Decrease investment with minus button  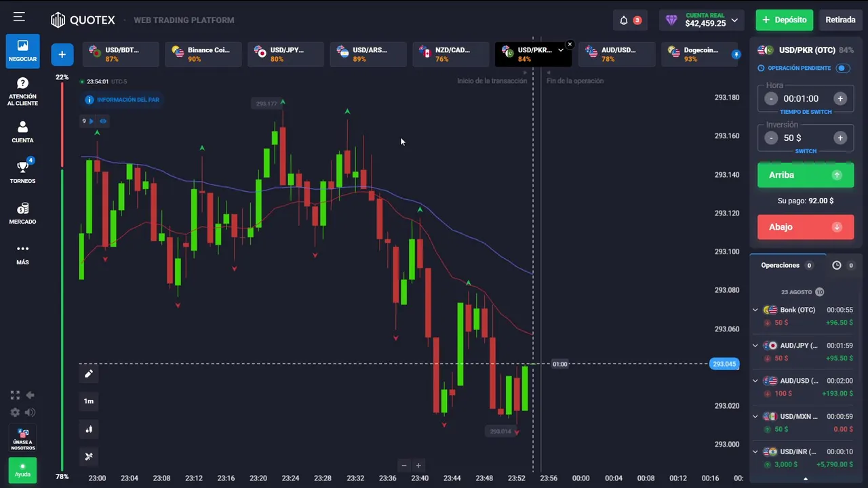[x=771, y=138]
